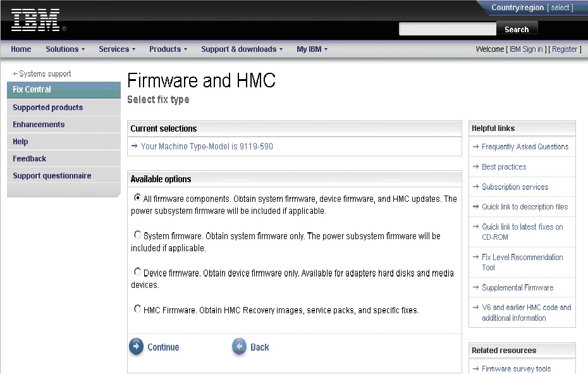Choose the Device firmware radio option

click(138, 271)
